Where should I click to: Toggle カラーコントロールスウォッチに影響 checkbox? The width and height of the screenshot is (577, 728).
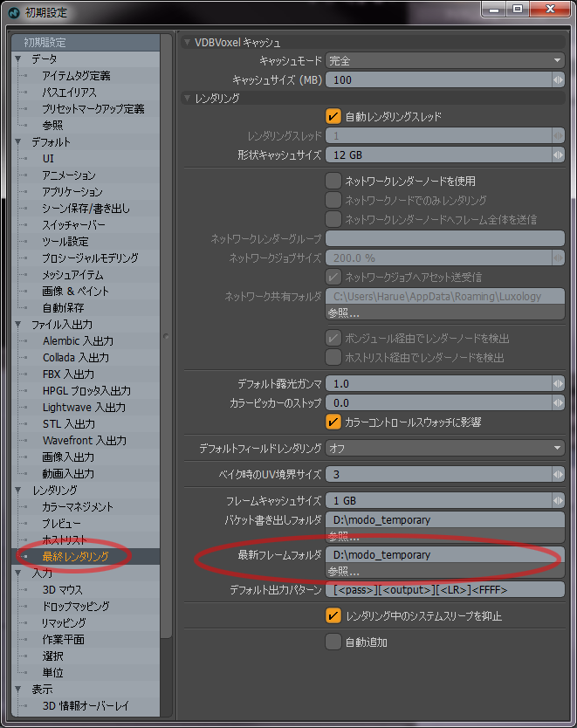tap(333, 422)
